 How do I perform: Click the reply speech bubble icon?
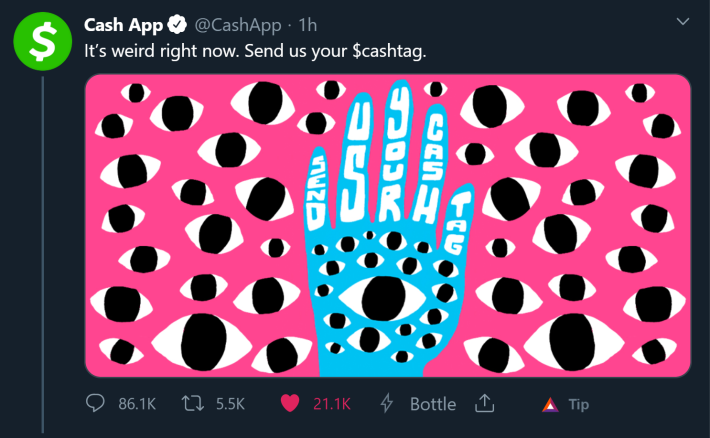tap(95, 403)
